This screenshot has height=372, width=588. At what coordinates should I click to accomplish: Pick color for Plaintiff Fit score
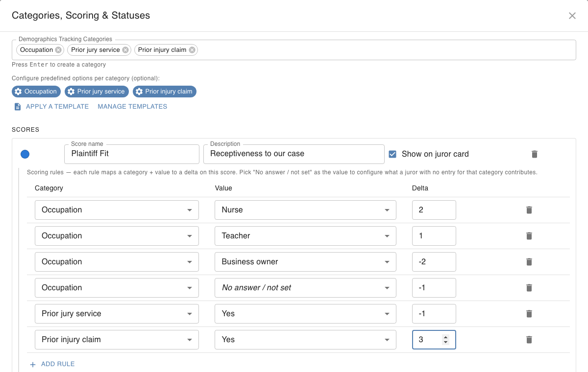[x=25, y=154]
